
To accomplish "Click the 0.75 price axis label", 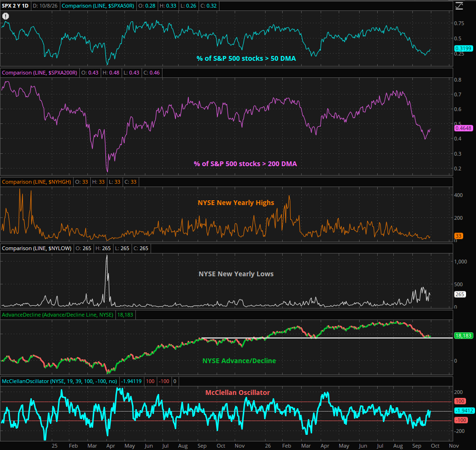I will (459, 23).
